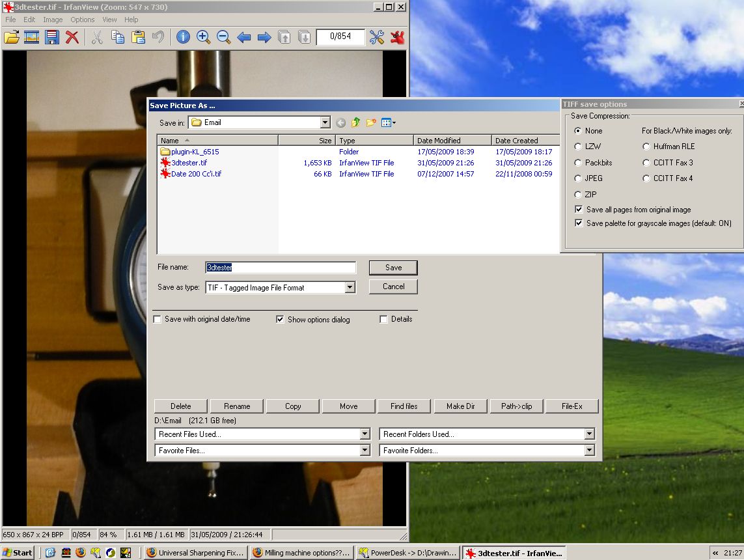Toggle Save all pages from original image
This screenshot has height=560, width=744.
point(579,209)
